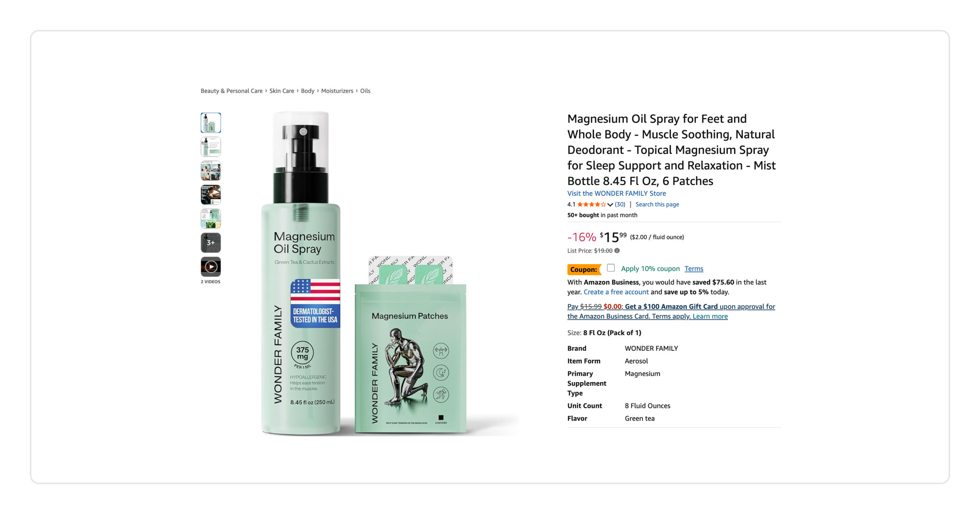
Task: Click the 4.1 star rating icons
Action: point(592,205)
